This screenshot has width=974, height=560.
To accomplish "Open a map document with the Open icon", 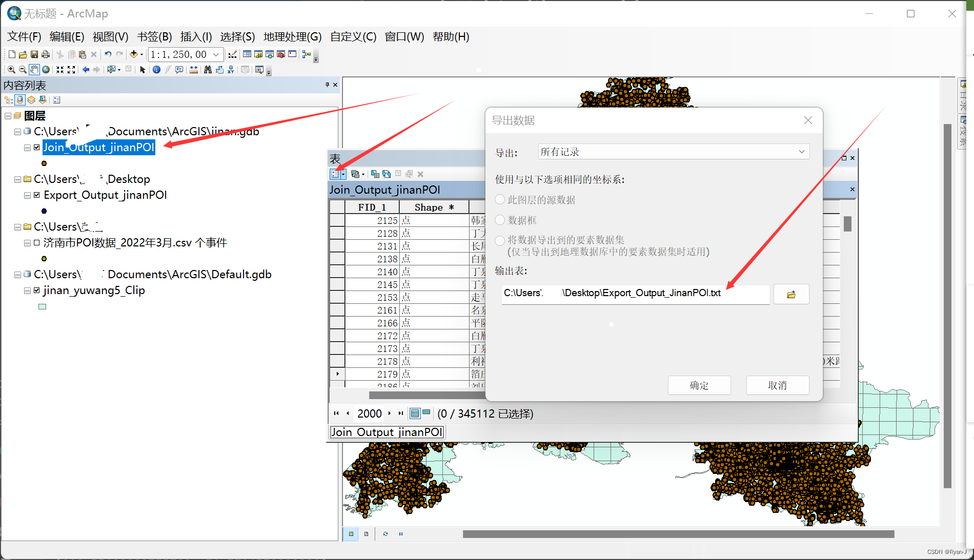I will tap(23, 54).
